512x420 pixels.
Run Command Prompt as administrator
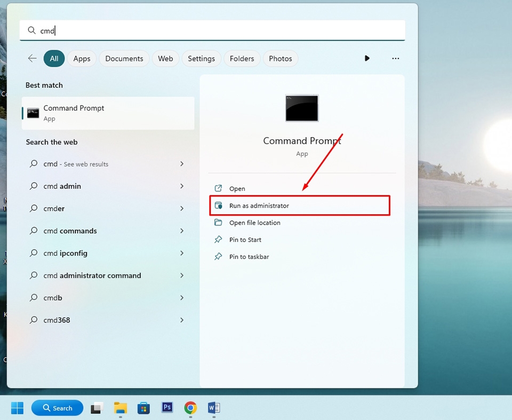click(259, 205)
